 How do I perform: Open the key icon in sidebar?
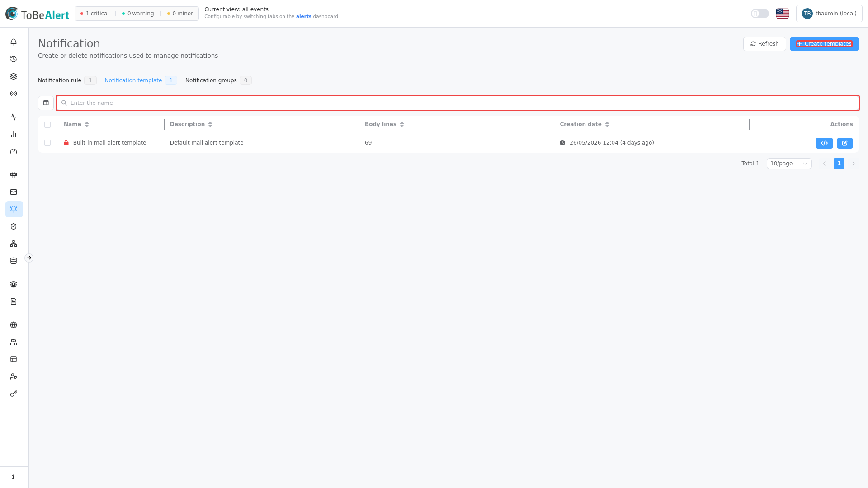coord(14,394)
